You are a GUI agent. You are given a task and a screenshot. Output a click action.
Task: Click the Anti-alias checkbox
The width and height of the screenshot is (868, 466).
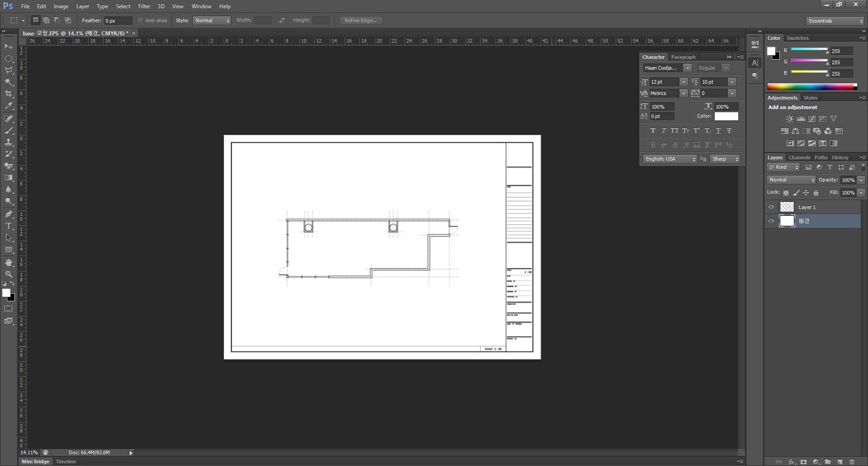(140, 20)
